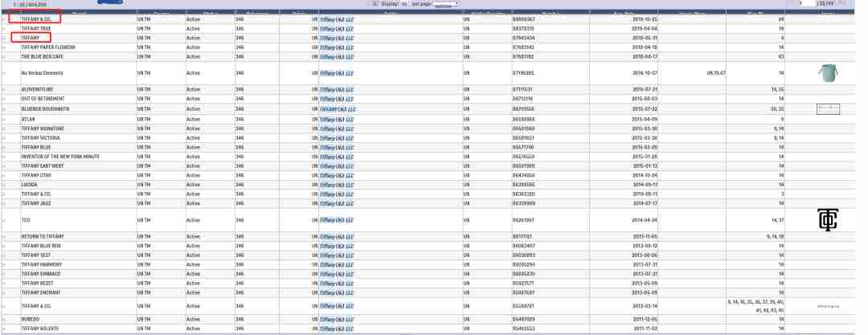Click Active status in TIFFANY JAZZ row

coord(193,203)
